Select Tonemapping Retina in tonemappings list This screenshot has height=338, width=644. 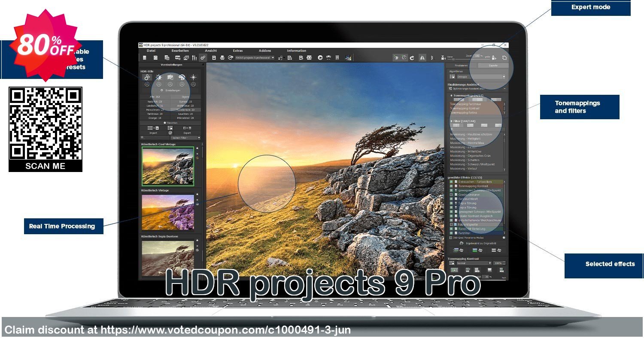pyautogui.click(x=464, y=112)
